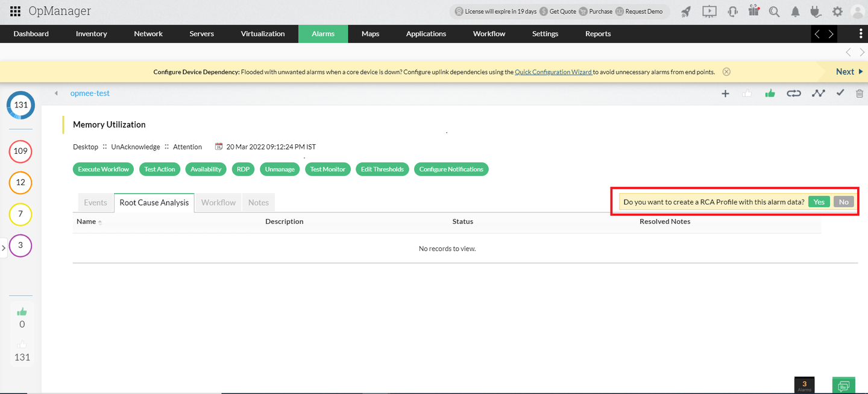Expand the left alarm panel chevron
868x394 pixels.
click(4, 247)
